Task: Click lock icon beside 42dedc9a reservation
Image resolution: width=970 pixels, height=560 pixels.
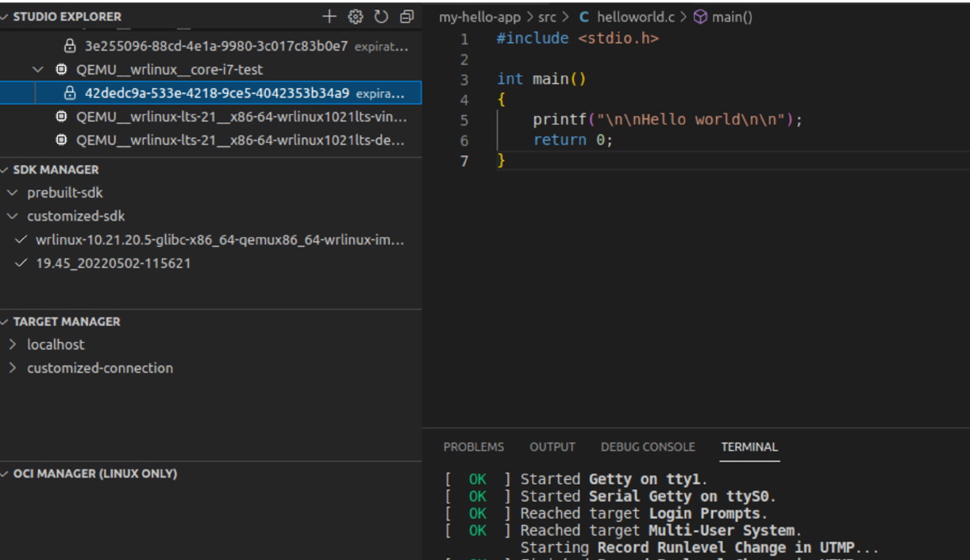Action: click(x=70, y=94)
